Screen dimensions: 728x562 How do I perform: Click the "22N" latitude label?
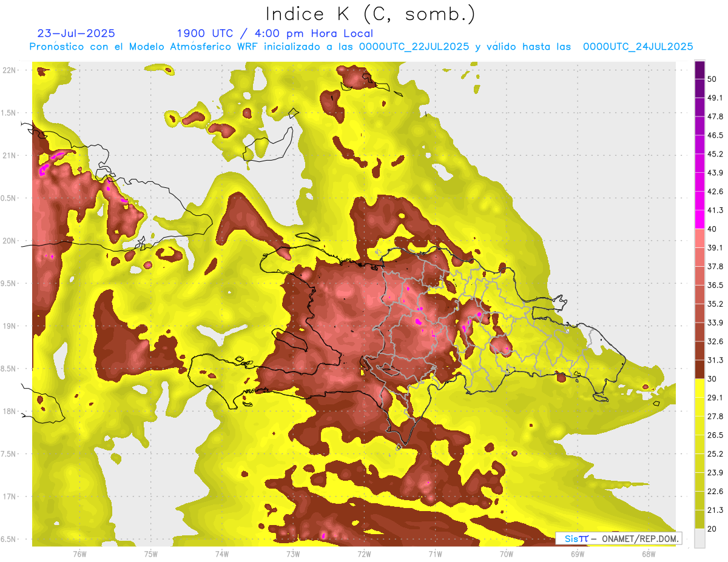[9, 70]
